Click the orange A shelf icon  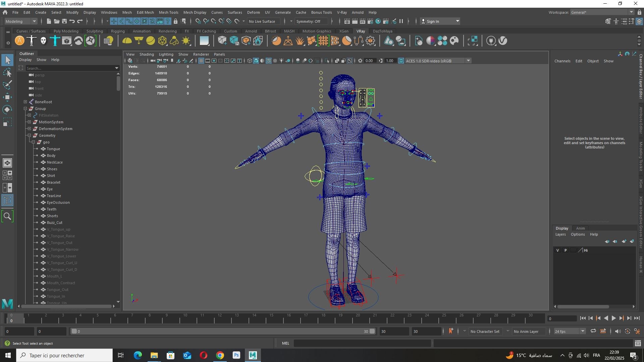20,41
